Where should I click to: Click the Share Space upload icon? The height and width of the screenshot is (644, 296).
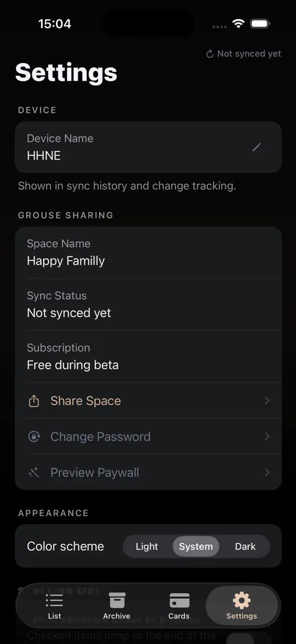click(x=34, y=401)
